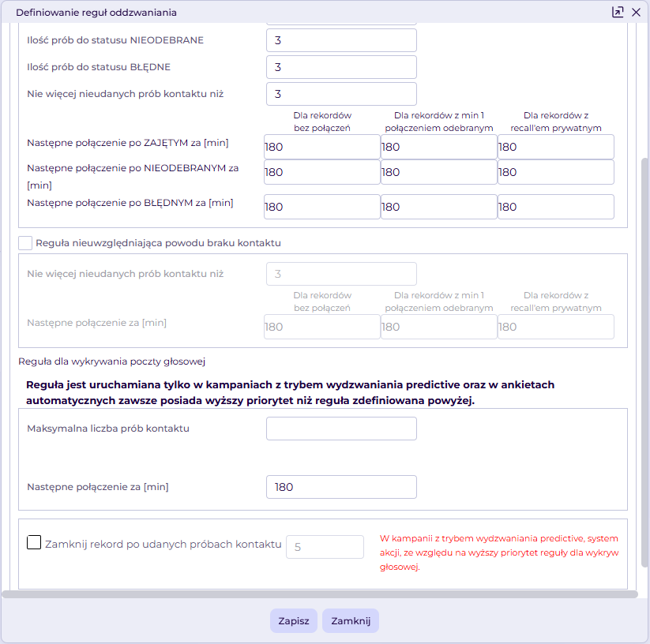Image resolution: width=650 pixels, height=644 pixels.
Task: Click the horizontal scrollbar at bottom
Action: [320, 594]
